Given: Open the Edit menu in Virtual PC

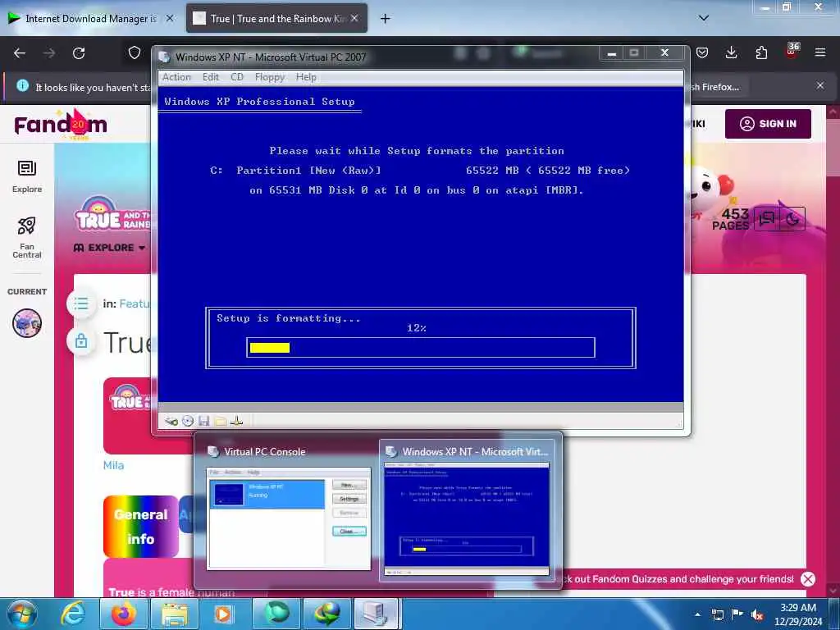Looking at the screenshot, I should click(x=211, y=77).
